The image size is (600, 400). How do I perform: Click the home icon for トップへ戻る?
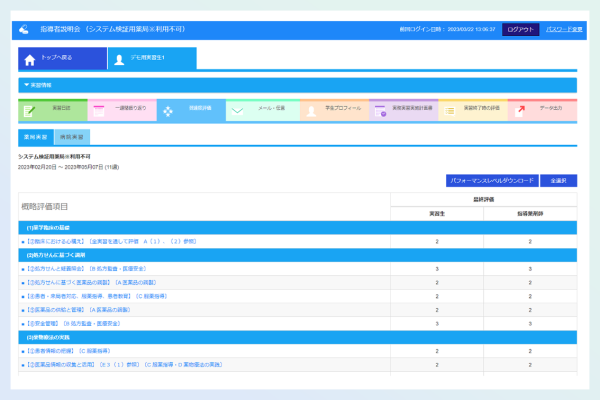(29, 59)
